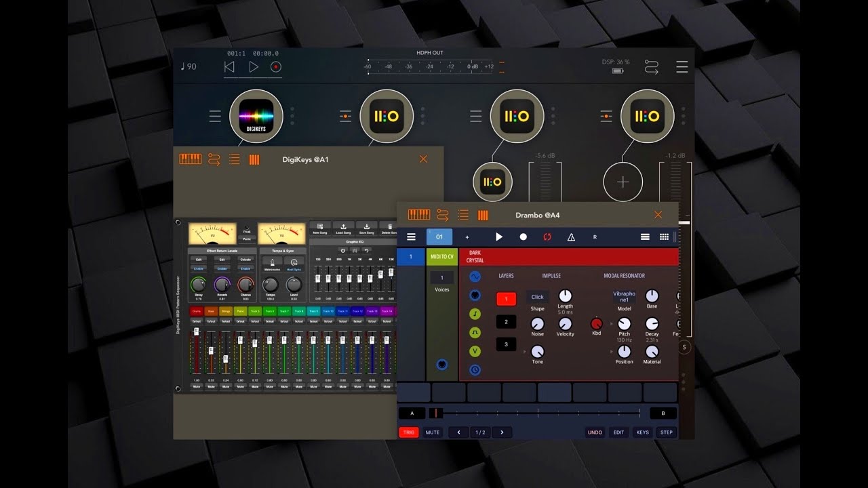Open the DigiKeys node in the AUM channel

[256, 117]
